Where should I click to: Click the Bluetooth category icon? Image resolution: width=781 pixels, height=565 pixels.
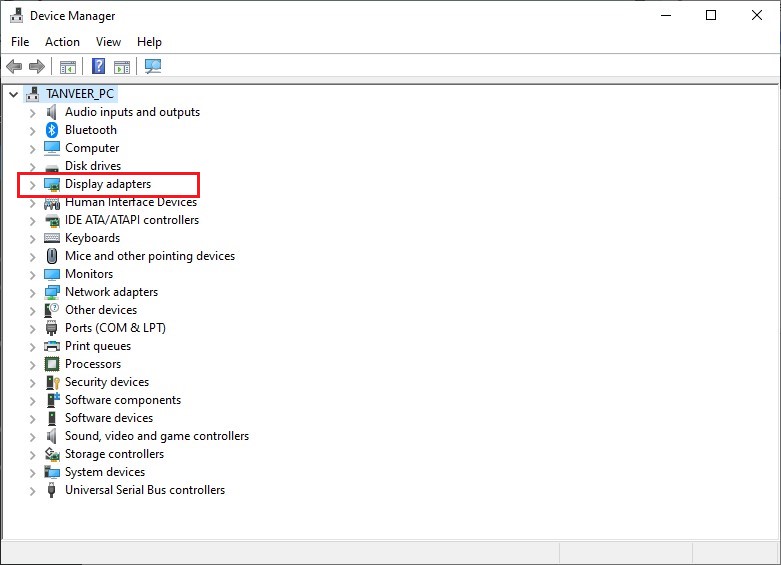pos(52,130)
